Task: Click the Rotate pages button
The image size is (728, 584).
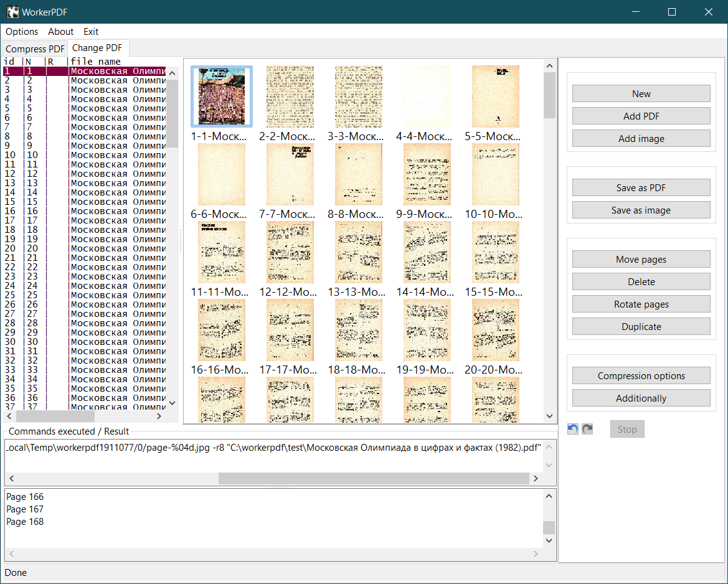Action: click(641, 304)
